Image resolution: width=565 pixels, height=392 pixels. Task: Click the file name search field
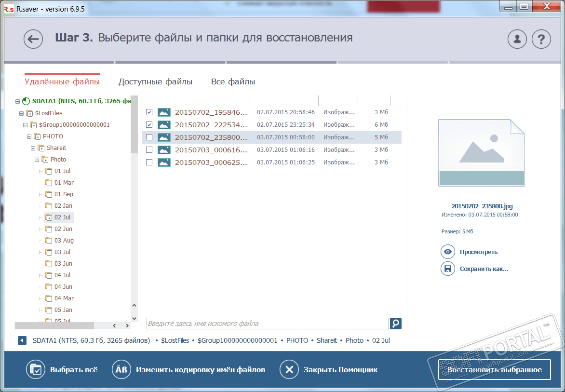coord(268,324)
